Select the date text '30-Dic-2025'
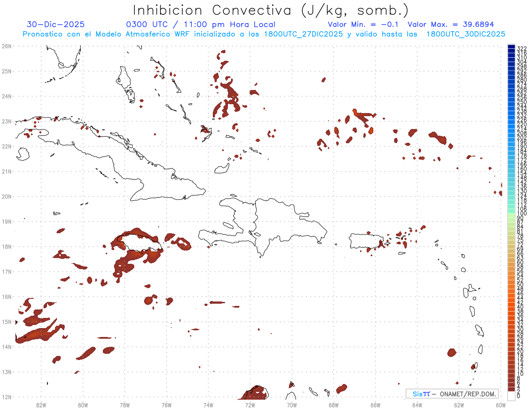This screenshot has width=532, height=411. (x=56, y=24)
